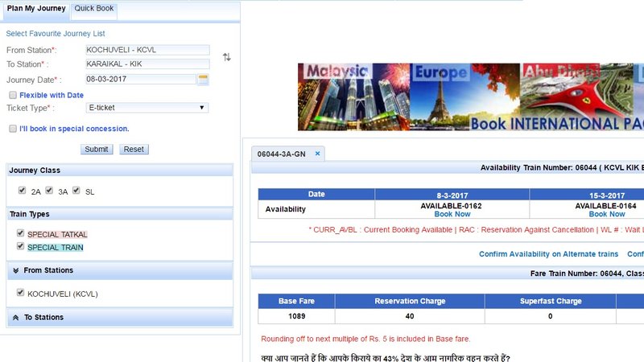Screen dimensions: 644x362
Task: Open the journey date calendar icon
Action: [204, 79]
